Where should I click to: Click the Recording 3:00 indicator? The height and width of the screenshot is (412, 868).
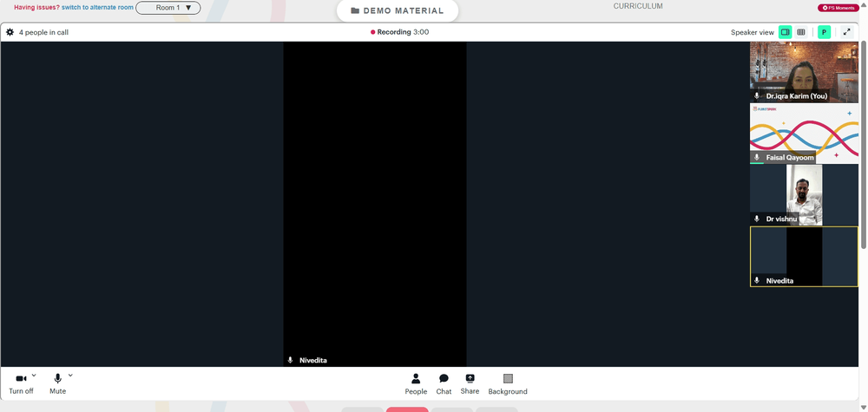[x=399, y=32]
